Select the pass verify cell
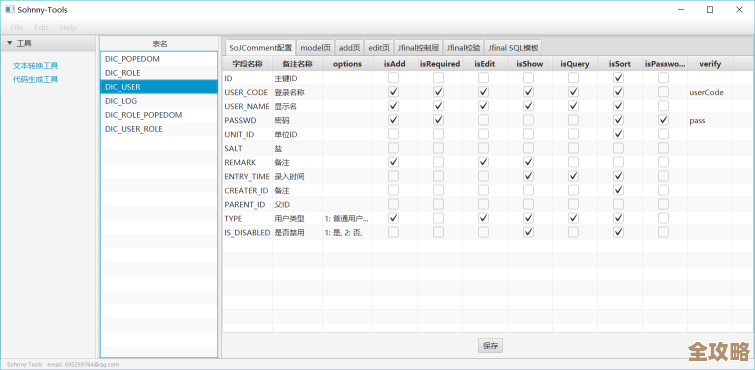 710,120
